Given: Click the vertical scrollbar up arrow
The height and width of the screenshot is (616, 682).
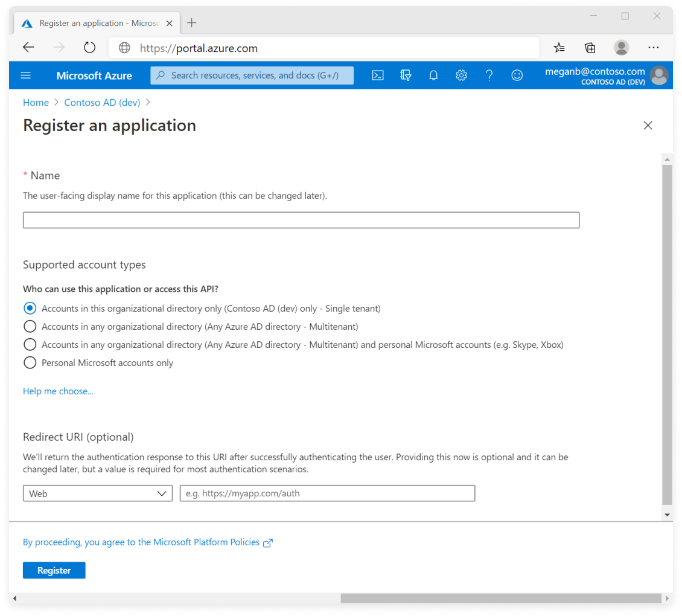Looking at the screenshot, I should (x=667, y=159).
